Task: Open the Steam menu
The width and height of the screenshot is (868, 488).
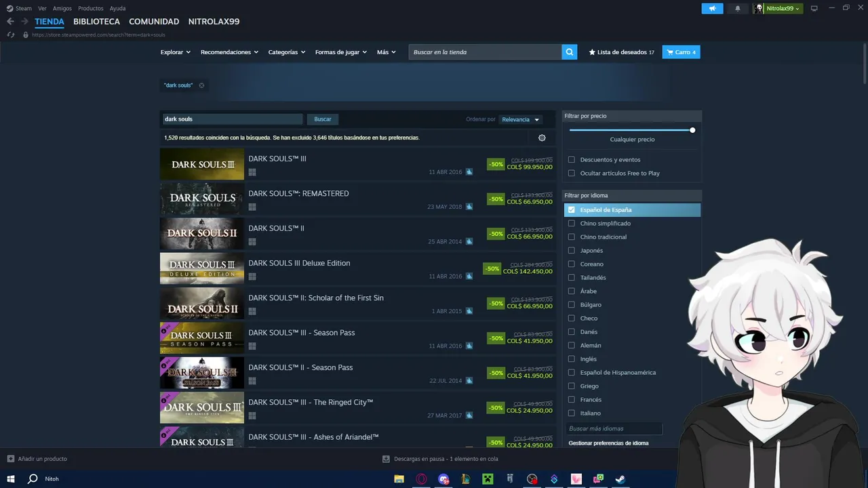Action: coord(19,8)
